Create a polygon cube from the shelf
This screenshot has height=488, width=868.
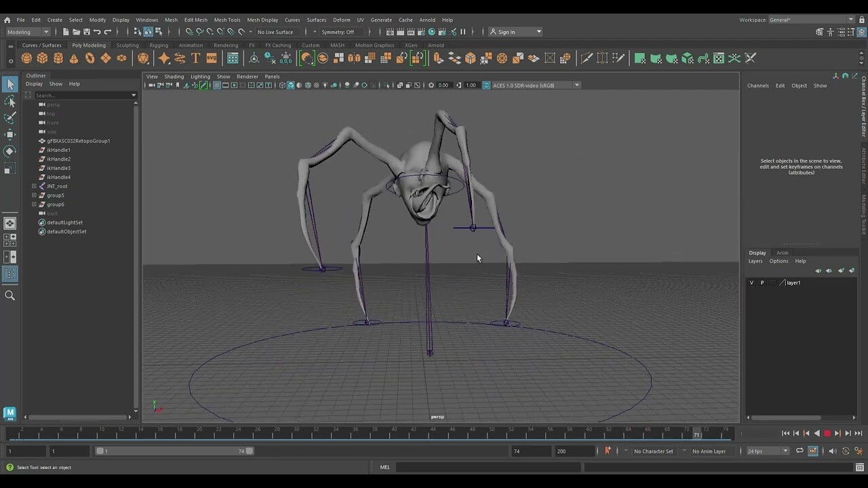pos(42,58)
